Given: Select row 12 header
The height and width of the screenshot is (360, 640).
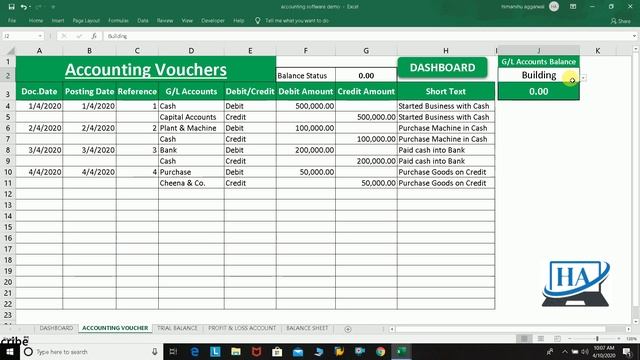Looking at the screenshot, I should tap(8, 194).
